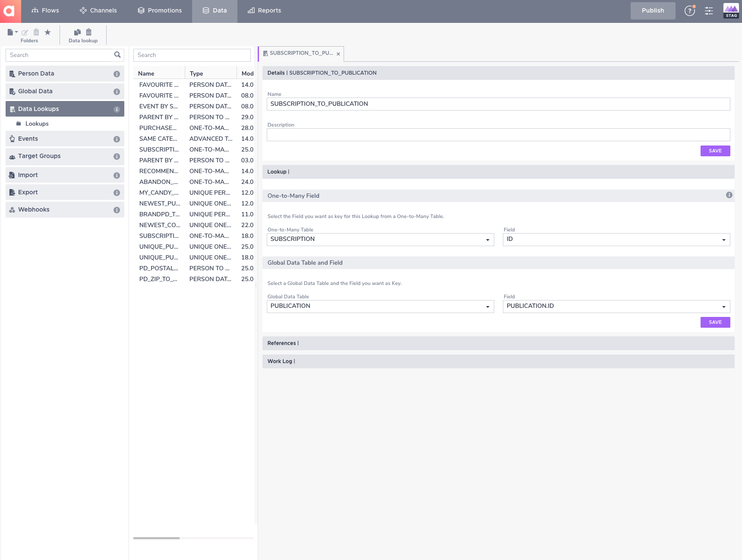Click info icon next to Webhooks
Screen dimensions: 742x560
tap(117, 210)
